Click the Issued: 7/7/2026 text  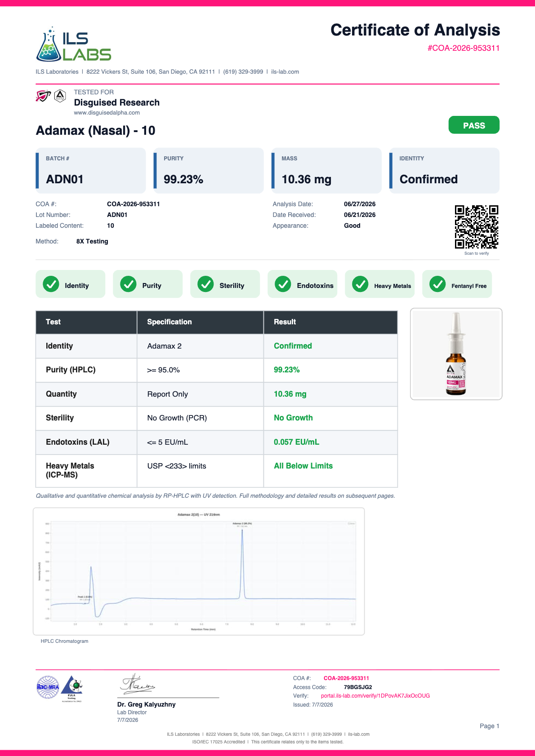click(313, 705)
